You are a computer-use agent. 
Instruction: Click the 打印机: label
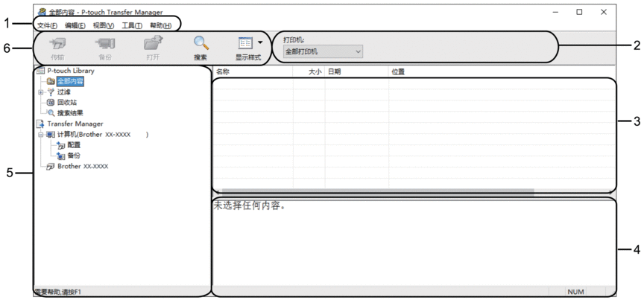(294, 40)
